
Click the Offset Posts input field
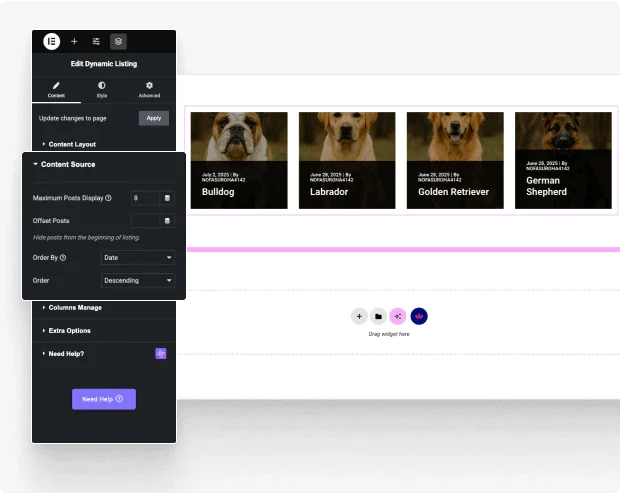146,221
